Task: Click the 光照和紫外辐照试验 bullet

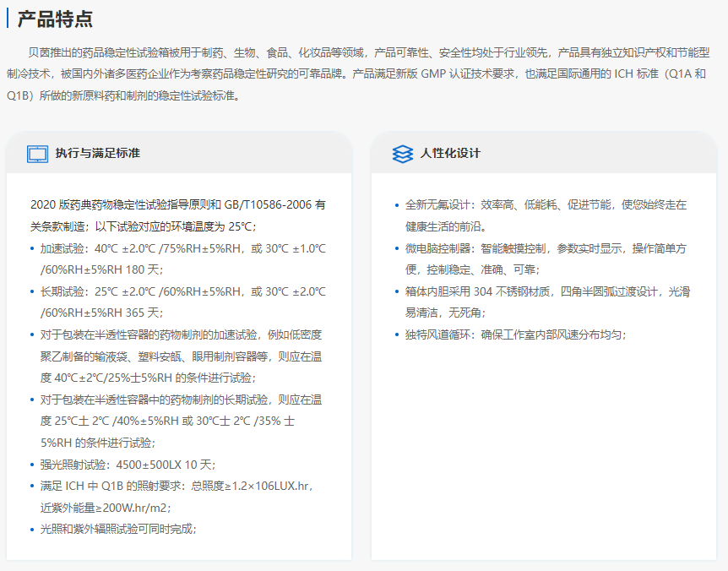Action: 118,529
